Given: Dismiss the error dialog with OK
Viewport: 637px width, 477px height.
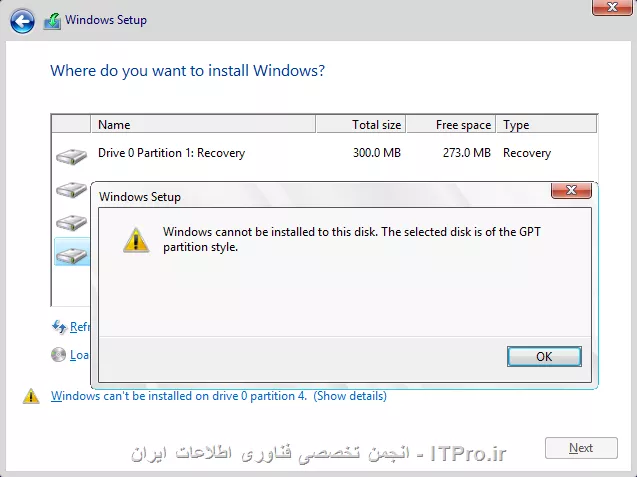Looking at the screenshot, I should pos(544,356).
